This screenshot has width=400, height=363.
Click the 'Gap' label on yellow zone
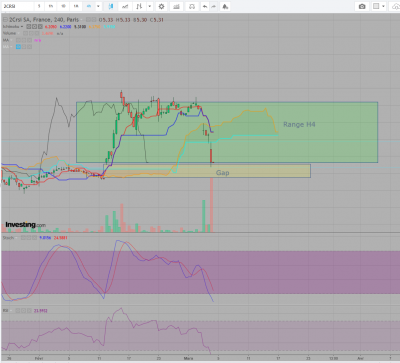(x=222, y=173)
